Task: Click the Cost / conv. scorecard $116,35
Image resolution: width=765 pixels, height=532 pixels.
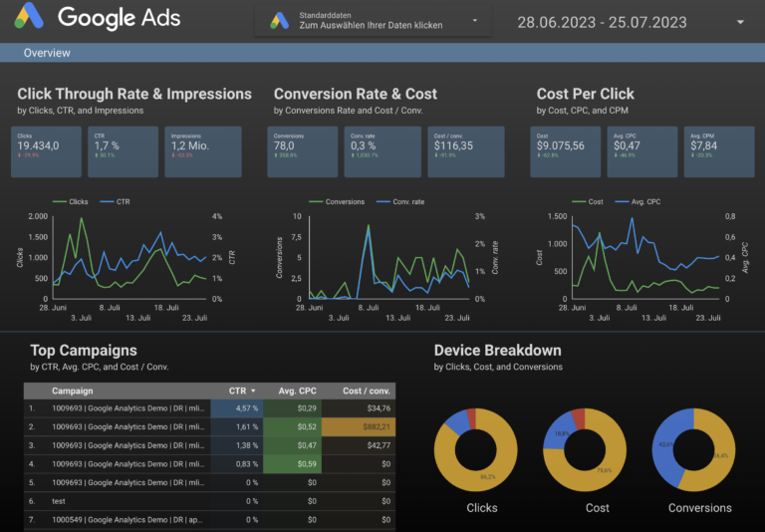Action: point(466,151)
